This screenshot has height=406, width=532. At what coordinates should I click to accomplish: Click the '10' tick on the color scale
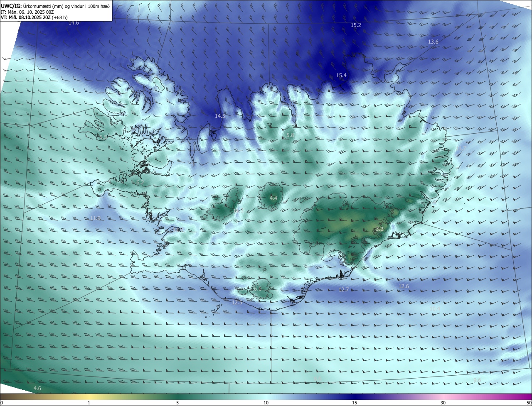(266, 403)
